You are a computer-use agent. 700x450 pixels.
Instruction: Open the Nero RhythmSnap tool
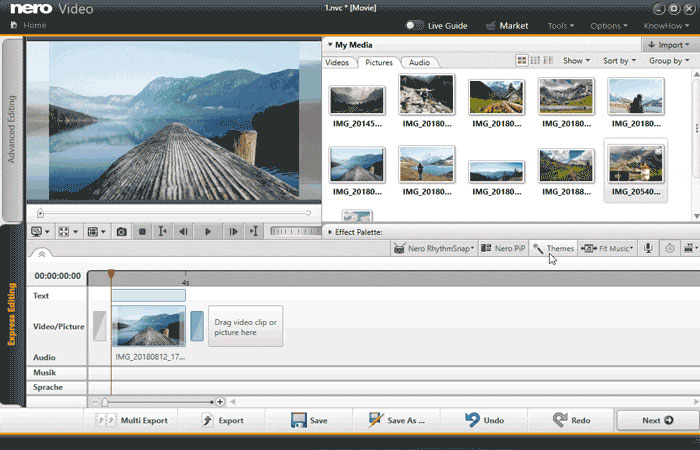(x=434, y=248)
